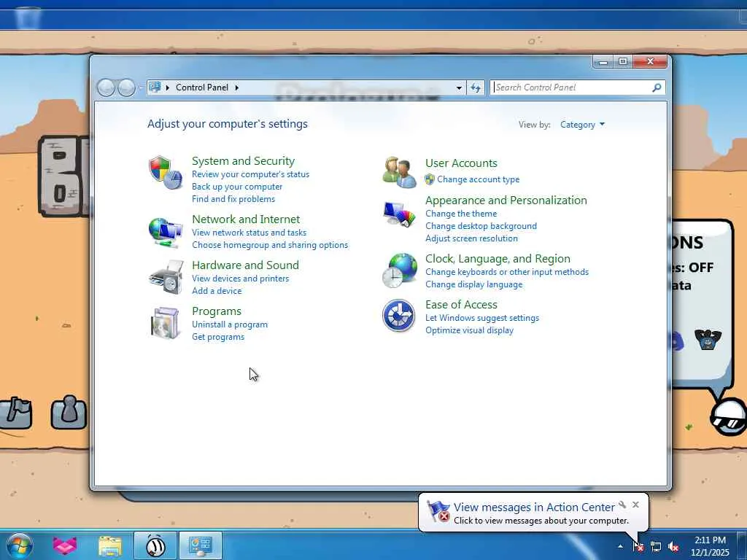Expand the arrow after Control Panel breadcrumb
Viewport: 747px width, 560px height.
[x=237, y=87]
